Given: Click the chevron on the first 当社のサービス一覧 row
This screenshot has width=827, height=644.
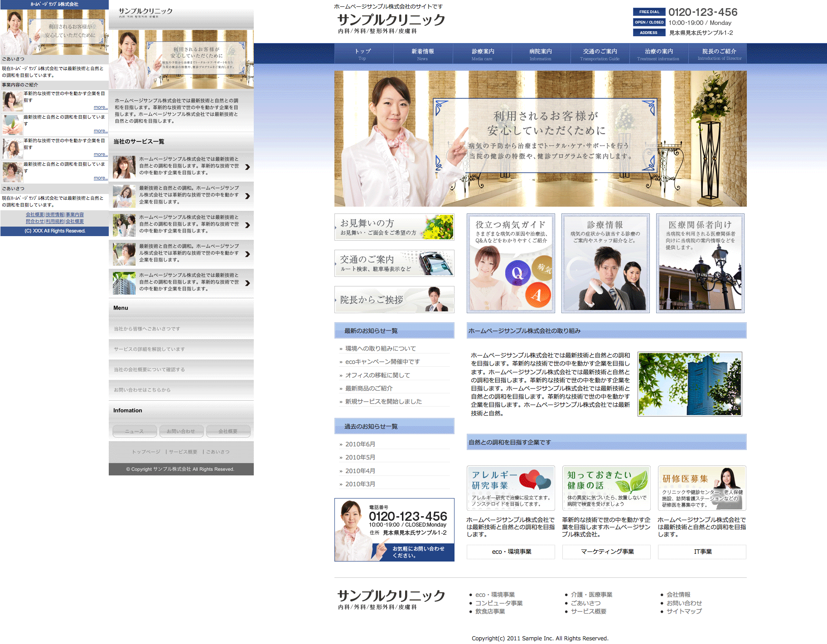Looking at the screenshot, I should (x=247, y=167).
